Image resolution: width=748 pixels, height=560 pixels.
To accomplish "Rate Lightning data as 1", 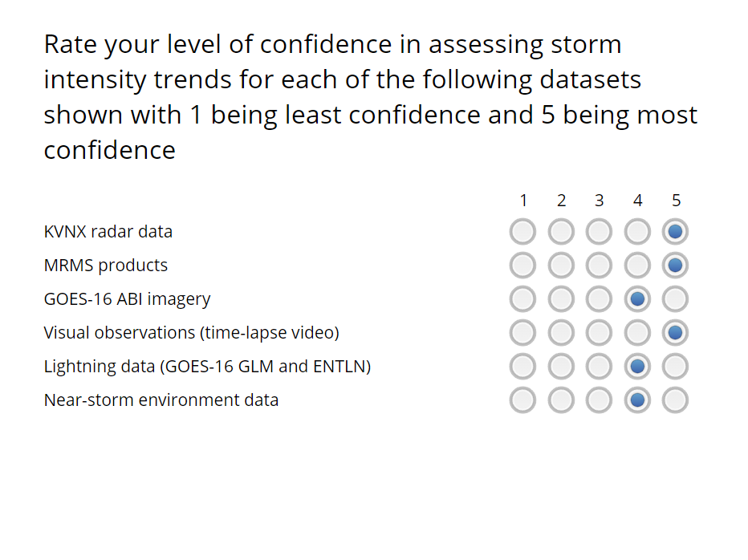I will (x=522, y=367).
